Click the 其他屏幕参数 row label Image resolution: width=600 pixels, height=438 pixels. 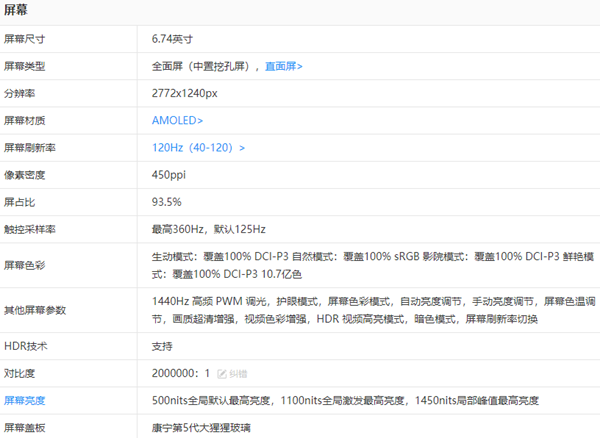pyautogui.click(x=35, y=310)
